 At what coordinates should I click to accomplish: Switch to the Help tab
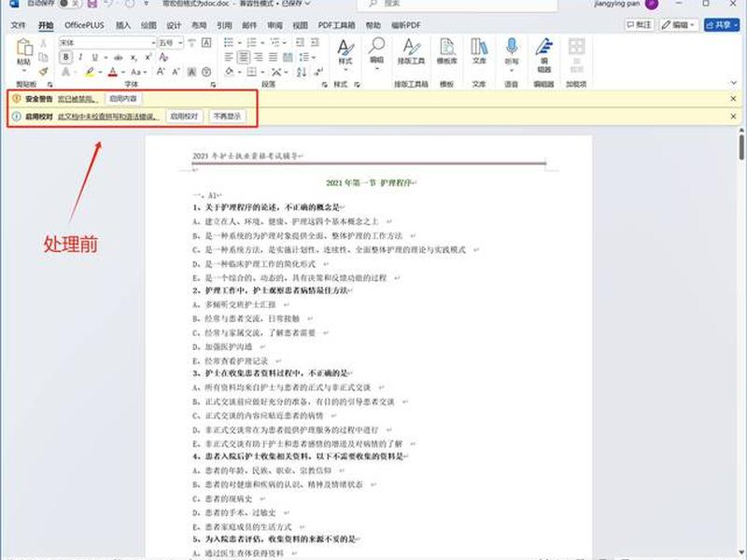pos(373,25)
